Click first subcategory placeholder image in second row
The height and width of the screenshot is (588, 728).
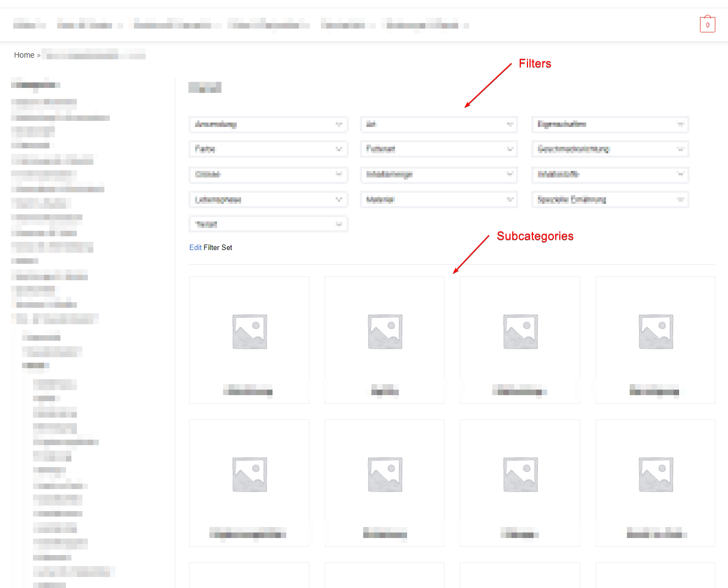pos(249,475)
